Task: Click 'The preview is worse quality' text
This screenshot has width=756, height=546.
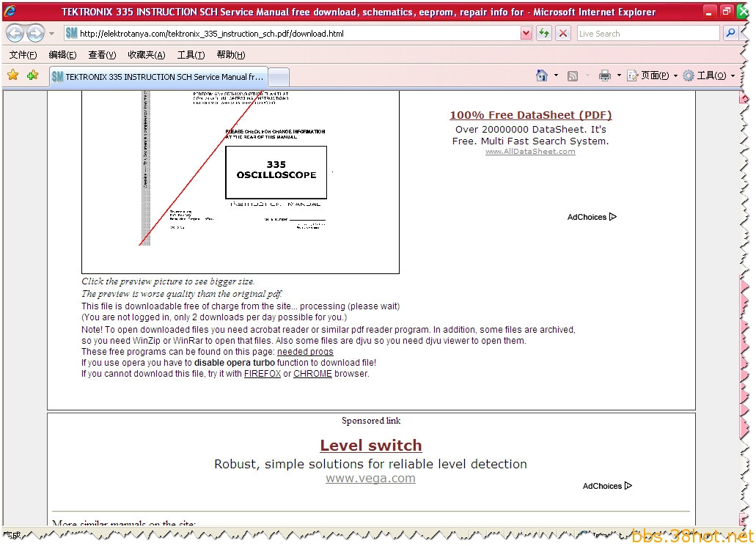Action: pos(182,294)
